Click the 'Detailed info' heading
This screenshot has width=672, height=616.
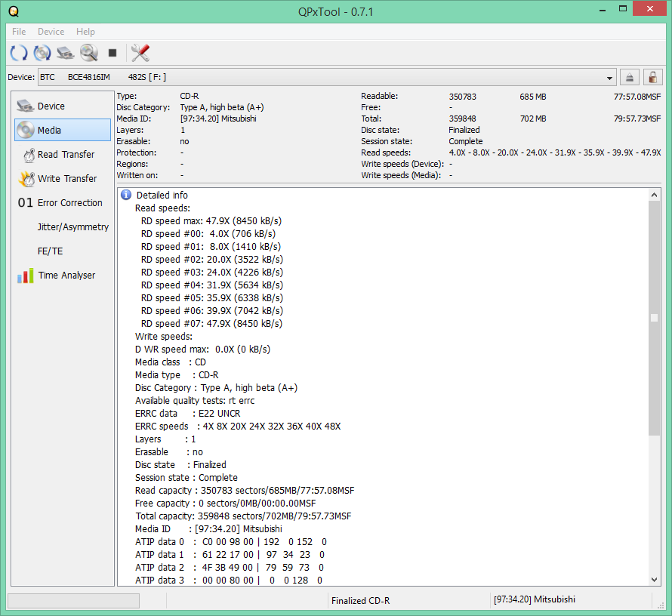point(162,196)
